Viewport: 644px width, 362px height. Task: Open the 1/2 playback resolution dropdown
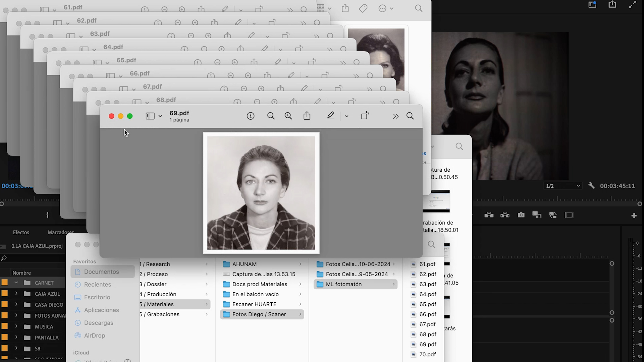coord(562,186)
